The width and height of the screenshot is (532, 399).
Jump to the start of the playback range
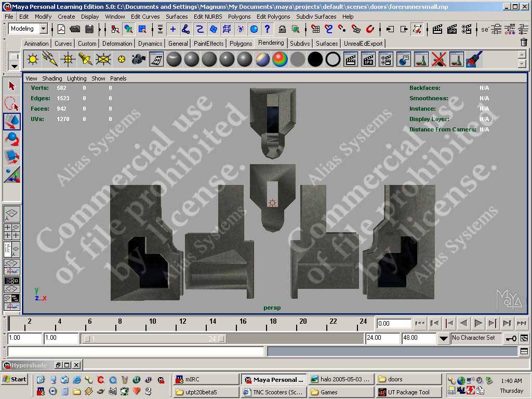420,323
